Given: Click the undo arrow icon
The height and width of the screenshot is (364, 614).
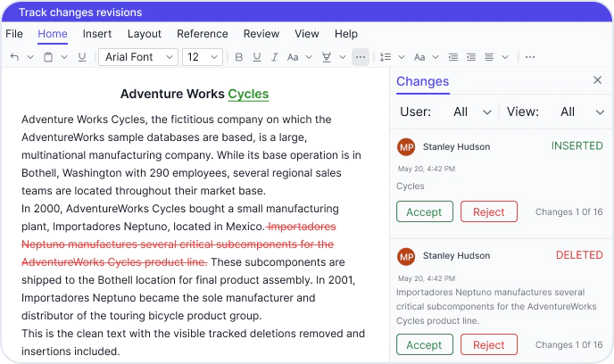Looking at the screenshot, I should (x=14, y=57).
